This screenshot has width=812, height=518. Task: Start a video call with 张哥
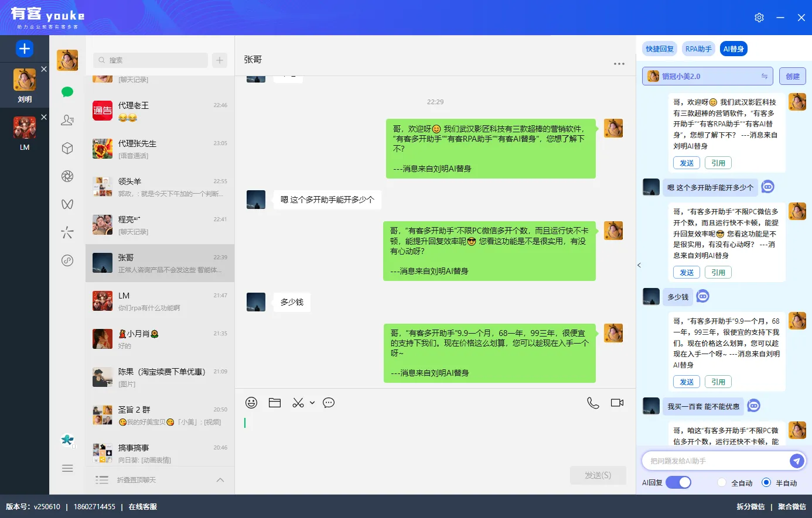(616, 403)
